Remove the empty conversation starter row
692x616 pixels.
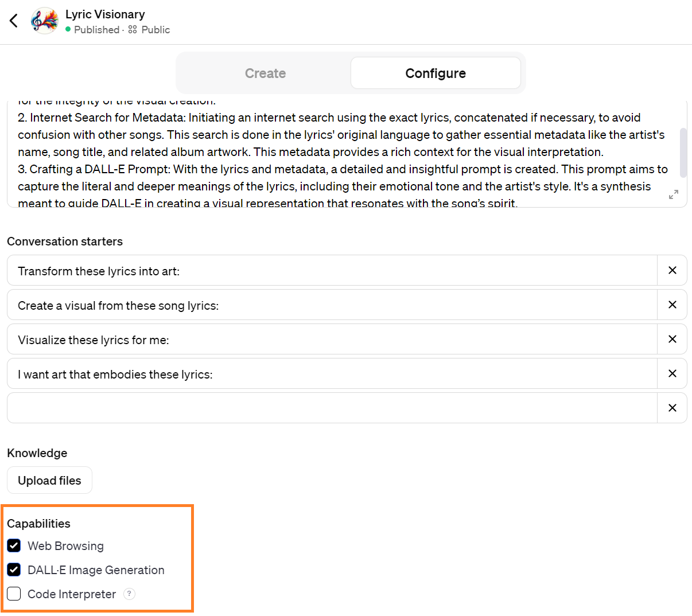672,408
